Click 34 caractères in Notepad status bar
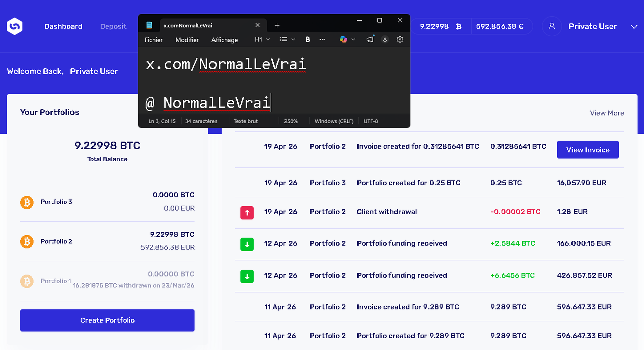The image size is (644, 350). click(201, 121)
